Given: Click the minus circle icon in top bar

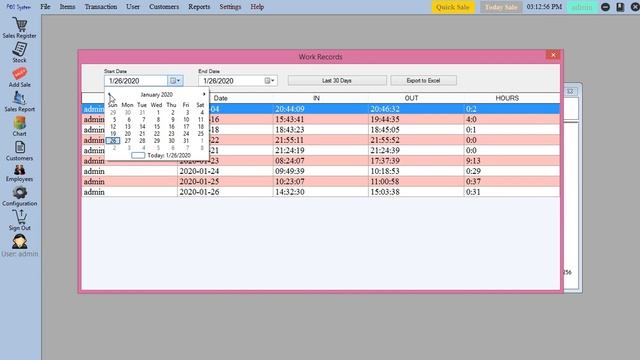Looking at the screenshot, I should coord(605,7).
